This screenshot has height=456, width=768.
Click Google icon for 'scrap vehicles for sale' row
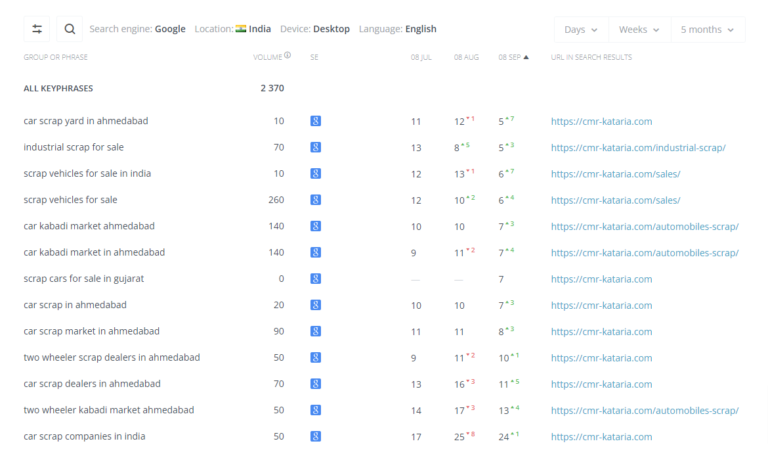pyautogui.click(x=316, y=200)
